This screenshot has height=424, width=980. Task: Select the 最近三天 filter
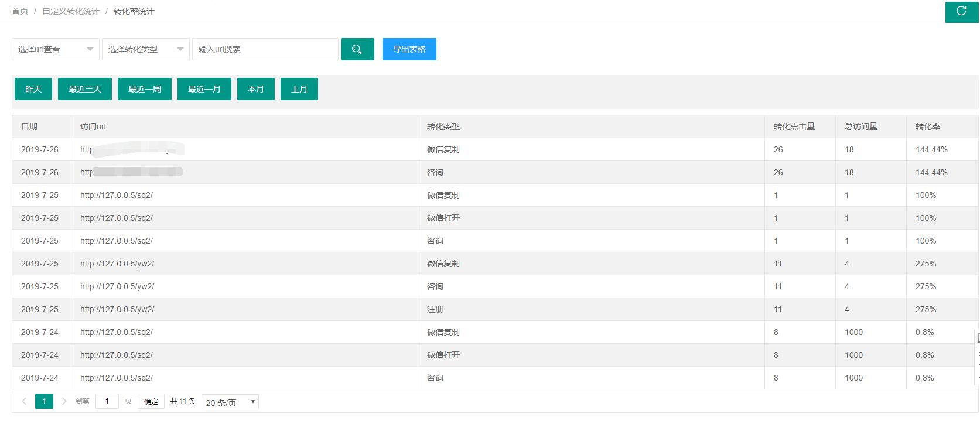85,89
